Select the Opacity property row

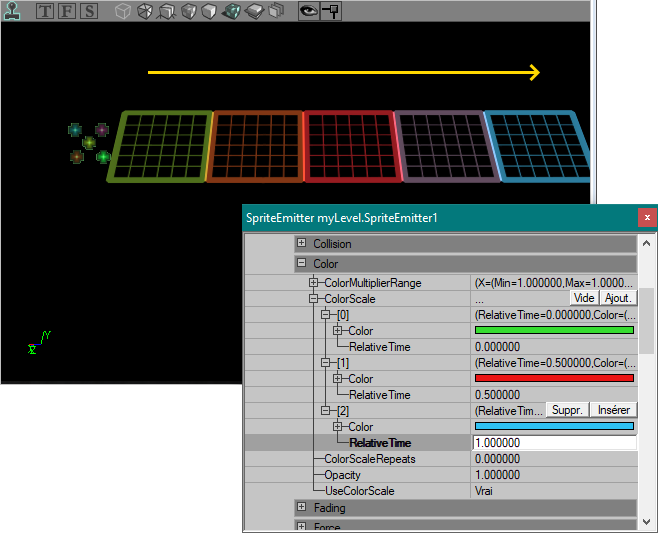[x=441, y=475]
